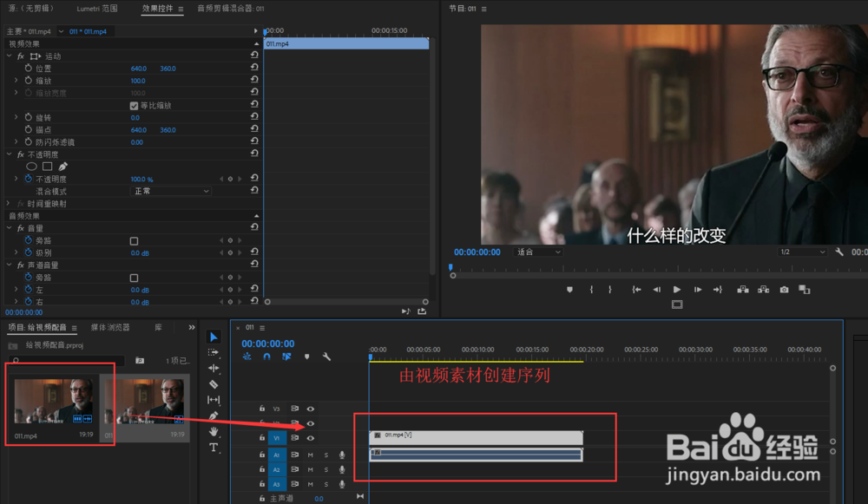This screenshot has width=868, height=504.
Task: Toggle Channel Volume Bypass checkbox
Action: pos(134,278)
